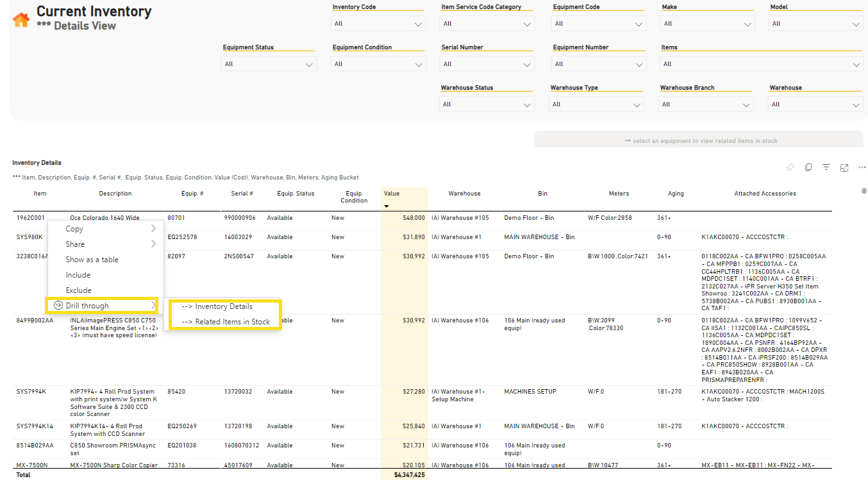868x484 pixels.
Task: Click the Equip. Condition column header
Action: pyautogui.click(x=354, y=197)
